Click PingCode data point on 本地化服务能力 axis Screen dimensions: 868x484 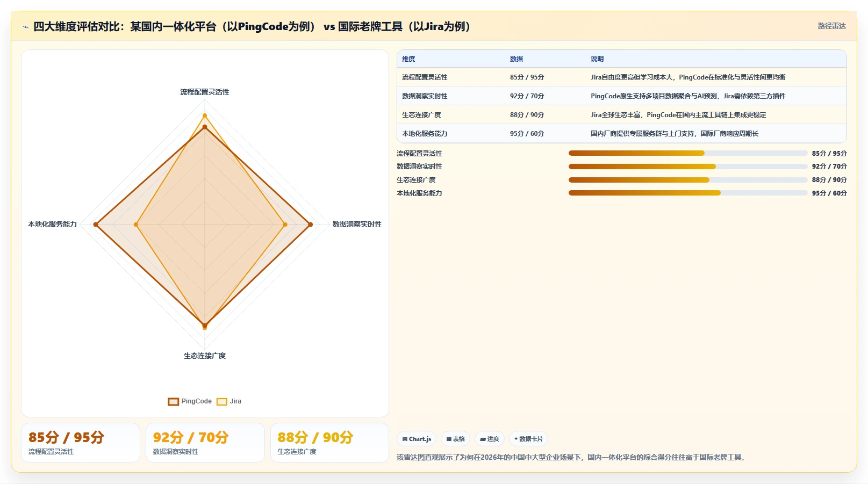pyautogui.click(x=96, y=225)
